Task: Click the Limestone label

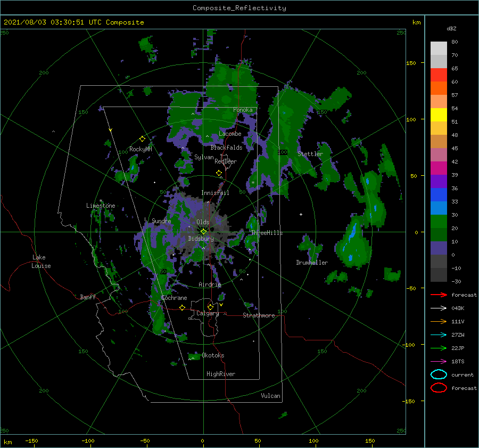Action: [101, 206]
